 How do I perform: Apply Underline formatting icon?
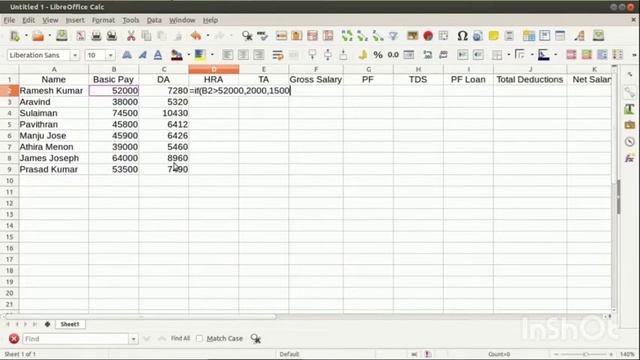coord(158,55)
